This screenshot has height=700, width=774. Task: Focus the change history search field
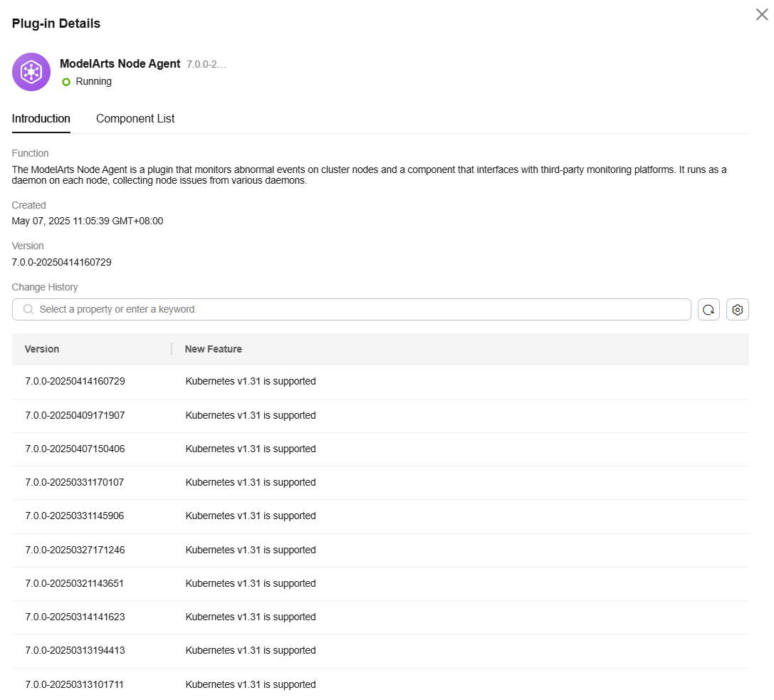click(352, 310)
